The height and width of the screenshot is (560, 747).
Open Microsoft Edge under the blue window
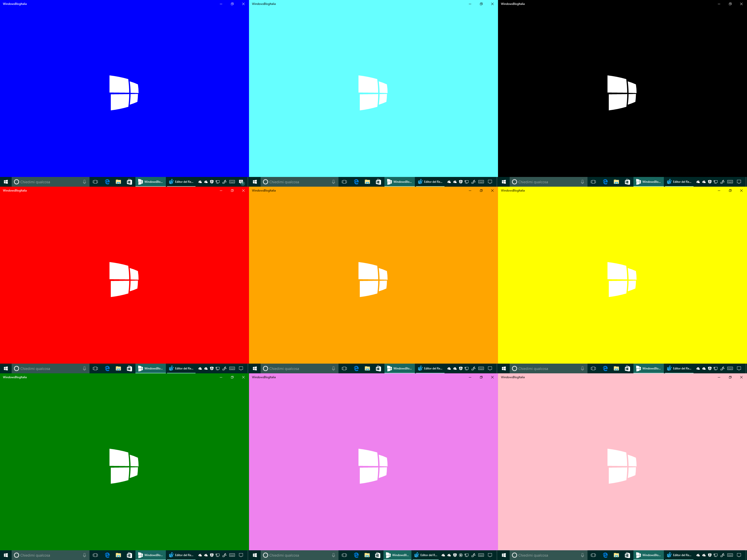tap(107, 182)
